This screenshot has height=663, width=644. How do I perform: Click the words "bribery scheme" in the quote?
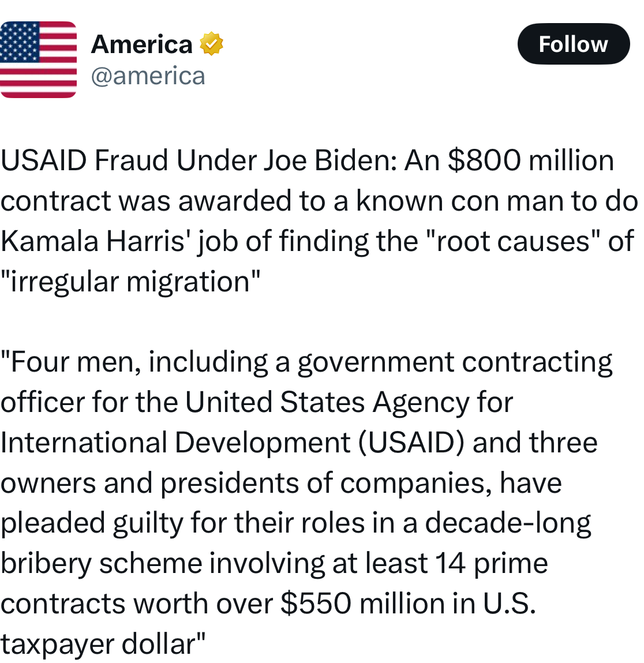point(101,563)
